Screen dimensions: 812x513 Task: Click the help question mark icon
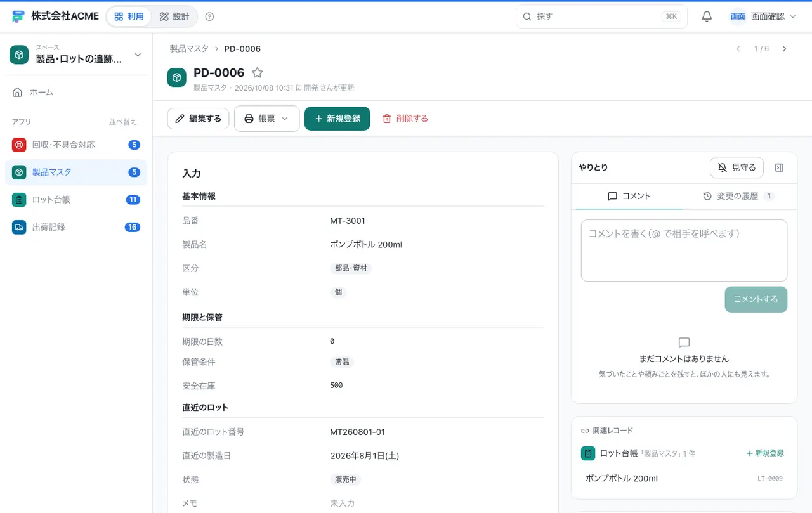tap(210, 16)
